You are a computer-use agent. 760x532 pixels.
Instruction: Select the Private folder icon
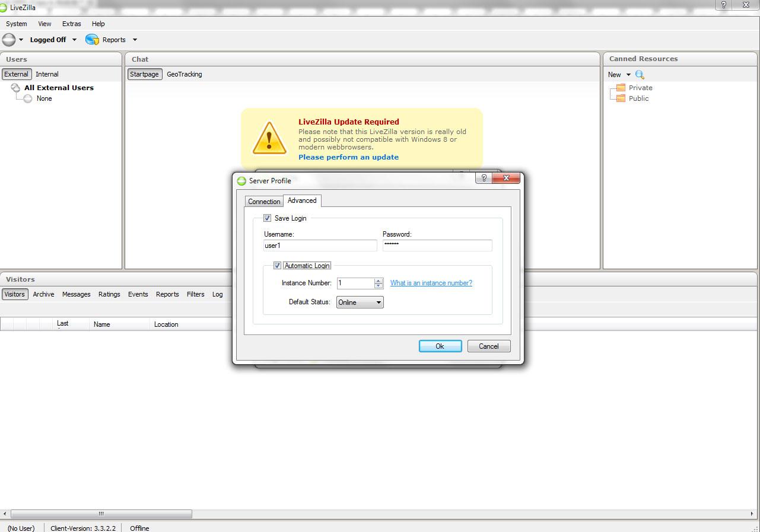point(621,88)
